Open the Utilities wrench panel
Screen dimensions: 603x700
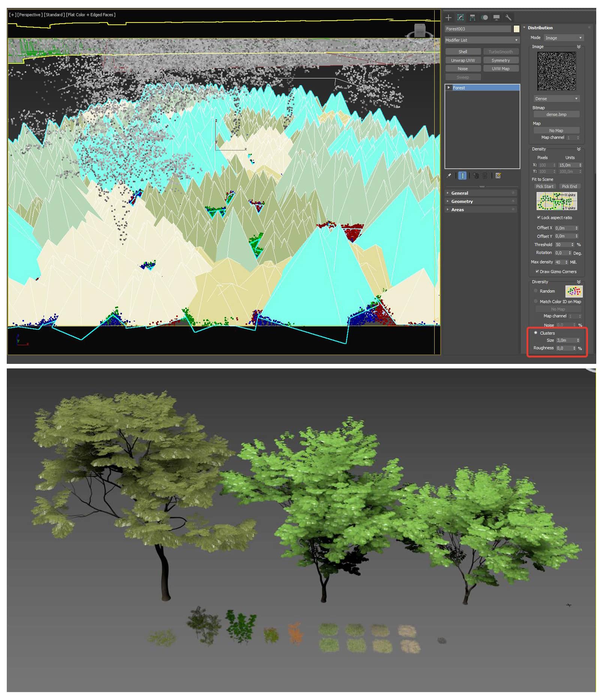508,18
